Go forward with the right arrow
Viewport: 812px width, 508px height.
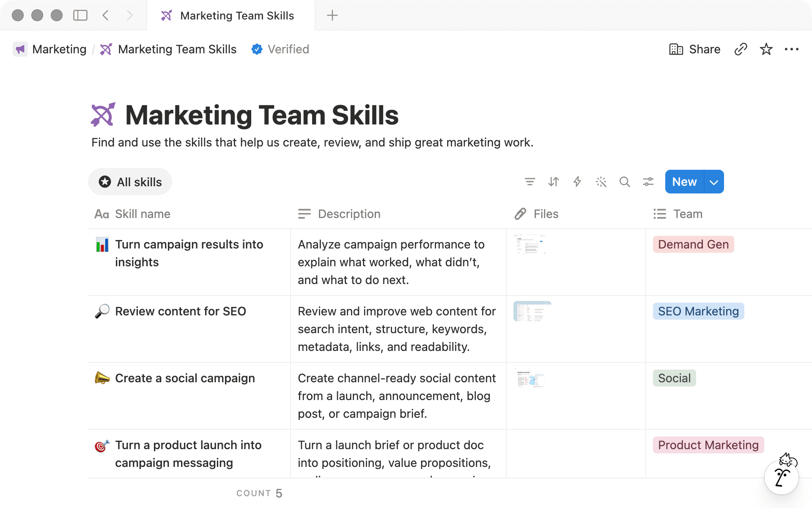(x=129, y=16)
